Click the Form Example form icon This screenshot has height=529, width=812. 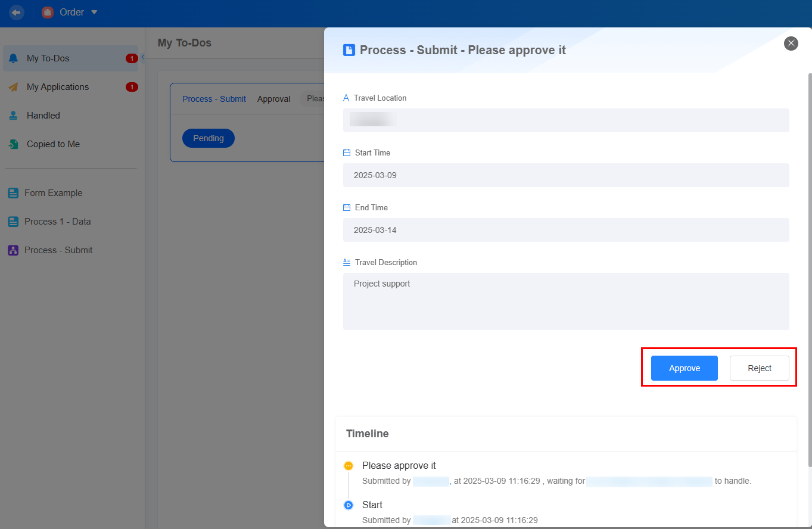point(13,193)
